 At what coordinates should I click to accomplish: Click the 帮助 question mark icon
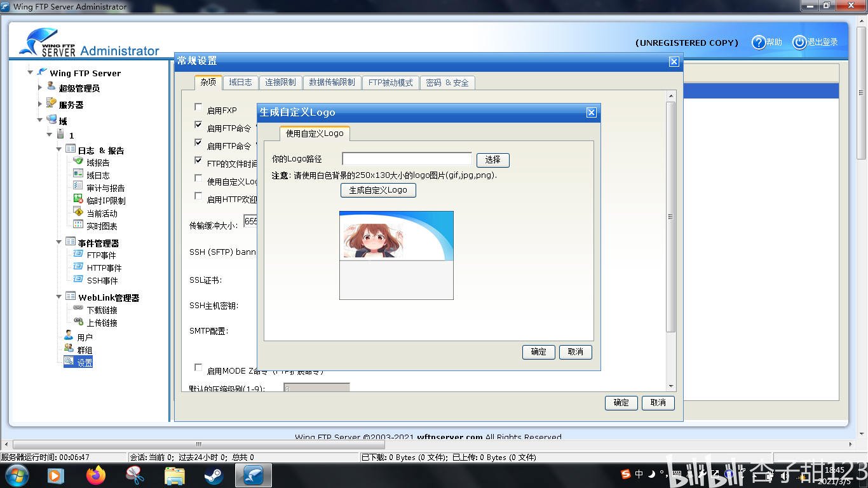click(759, 43)
